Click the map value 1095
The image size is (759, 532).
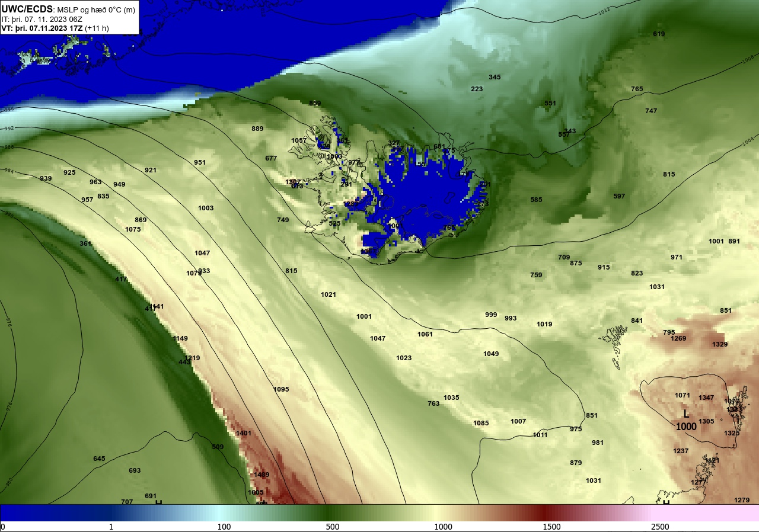[x=281, y=389]
